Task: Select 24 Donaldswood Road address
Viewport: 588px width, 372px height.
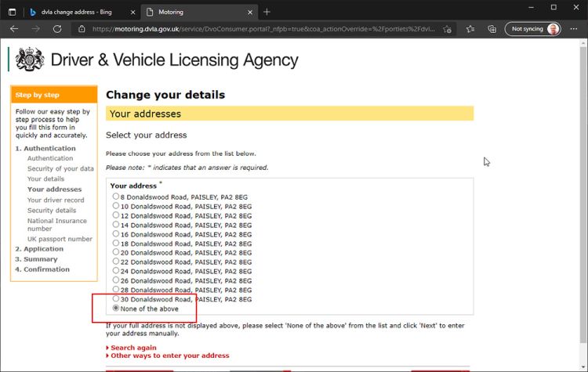Action: coord(116,270)
